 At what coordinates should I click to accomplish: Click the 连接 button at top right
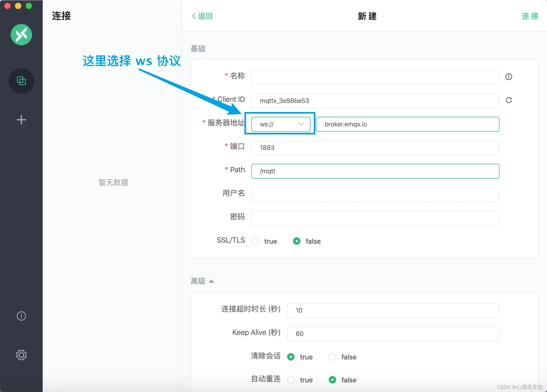point(529,16)
